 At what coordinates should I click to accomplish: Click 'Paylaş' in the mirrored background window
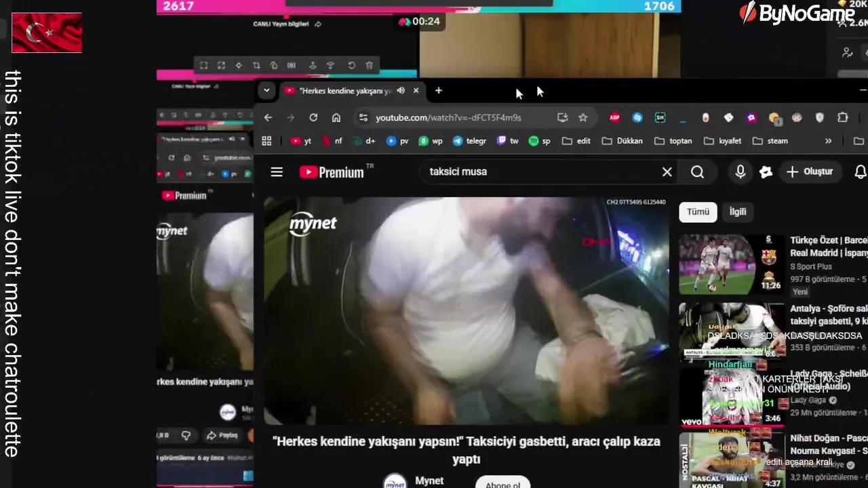pyautogui.click(x=222, y=435)
